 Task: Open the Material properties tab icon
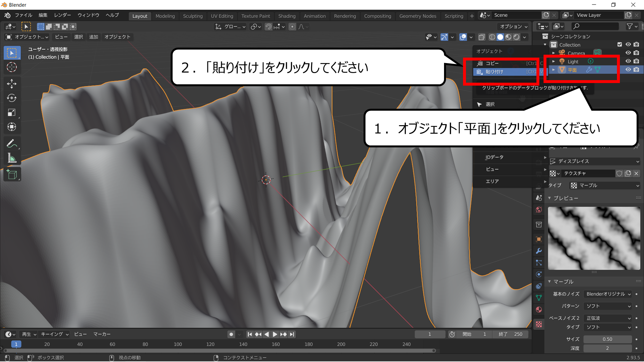(539, 310)
